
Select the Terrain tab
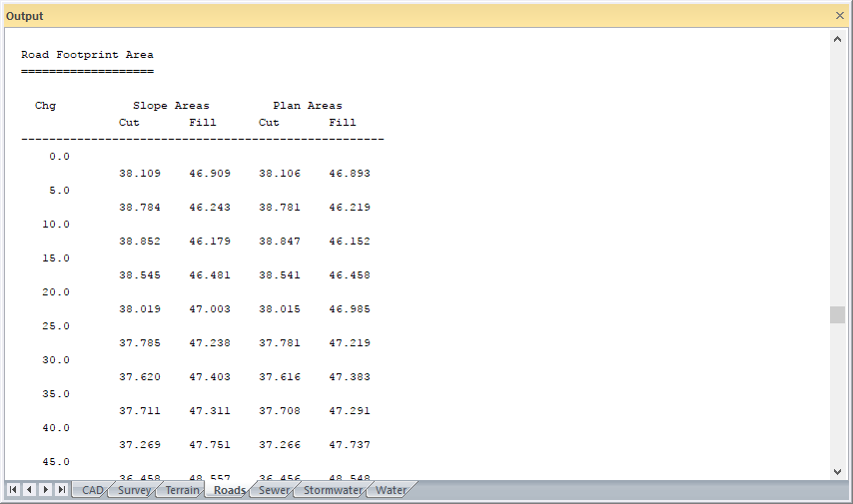tap(182, 490)
